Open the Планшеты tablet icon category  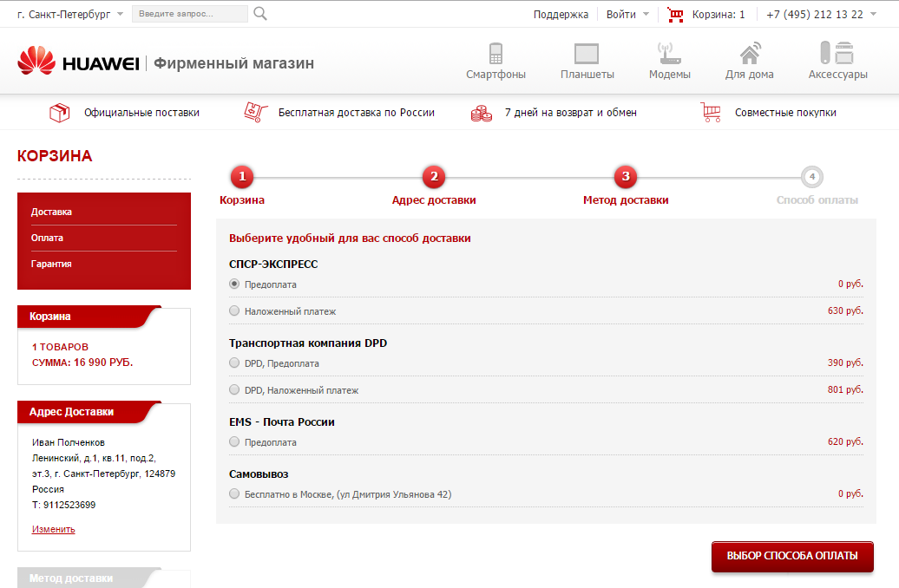tap(587, 54)
